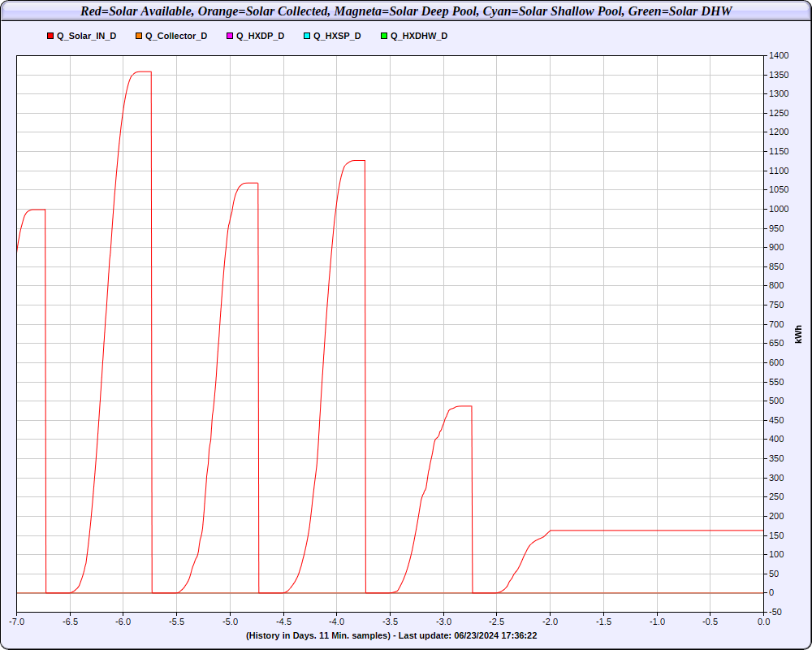Click the green Q_HXDHW_D legend swatch
Viewport: 812px width, 650px height.
384,36
